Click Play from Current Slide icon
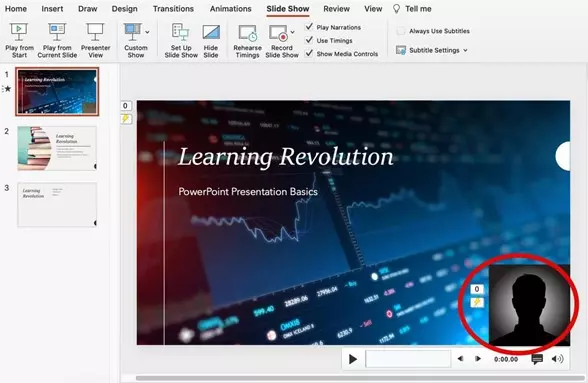This screenshot has width=588, height=383. 57,32
